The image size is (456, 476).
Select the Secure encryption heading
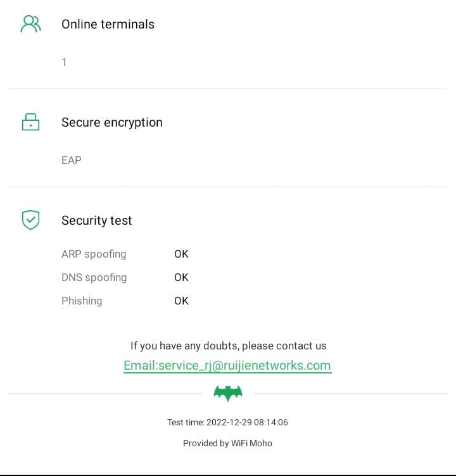pyautogui.click(x=112, y=122)
